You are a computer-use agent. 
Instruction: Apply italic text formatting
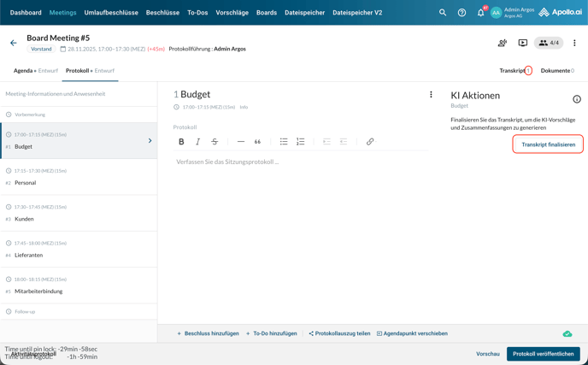tap(197, 142)
